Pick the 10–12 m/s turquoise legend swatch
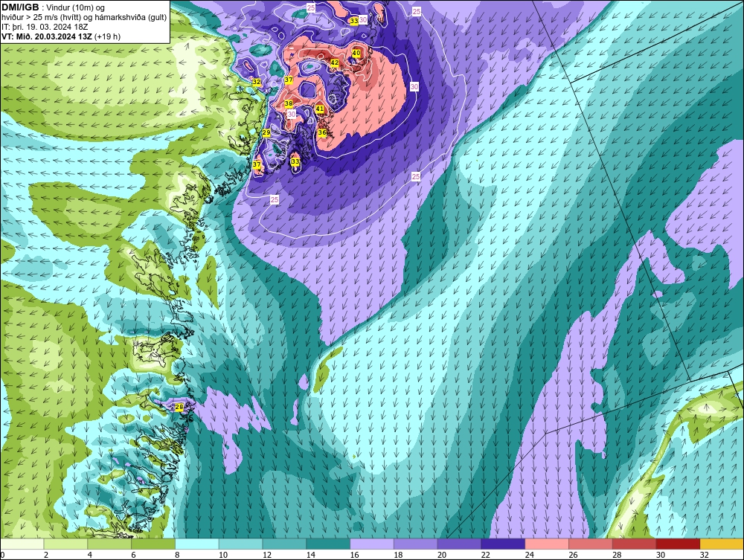The height and width of the screenshot is (560, 744). [241, 544]
